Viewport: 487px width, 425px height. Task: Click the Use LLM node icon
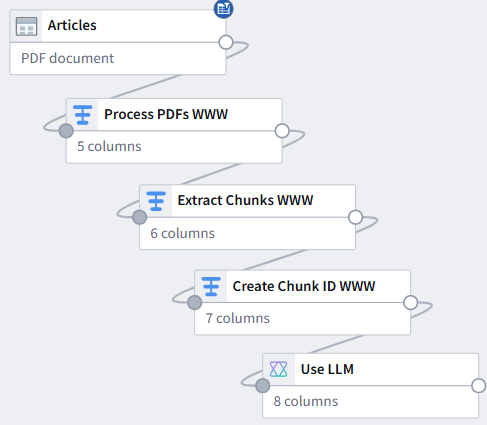(x=279, y=369)
